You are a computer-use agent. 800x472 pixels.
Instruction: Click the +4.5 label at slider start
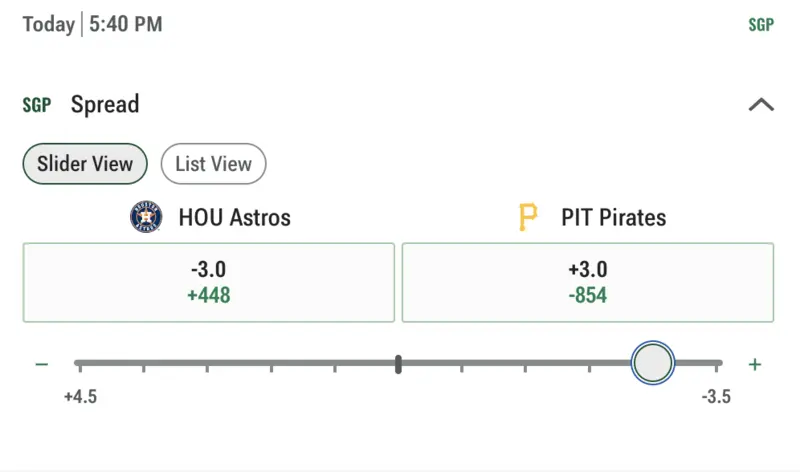(x=80, y=397)
